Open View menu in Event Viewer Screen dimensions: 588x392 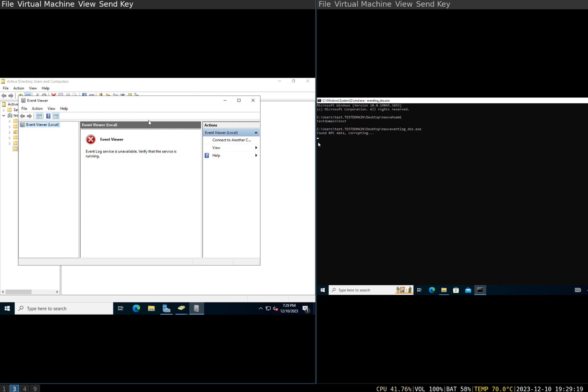point(51,108)
